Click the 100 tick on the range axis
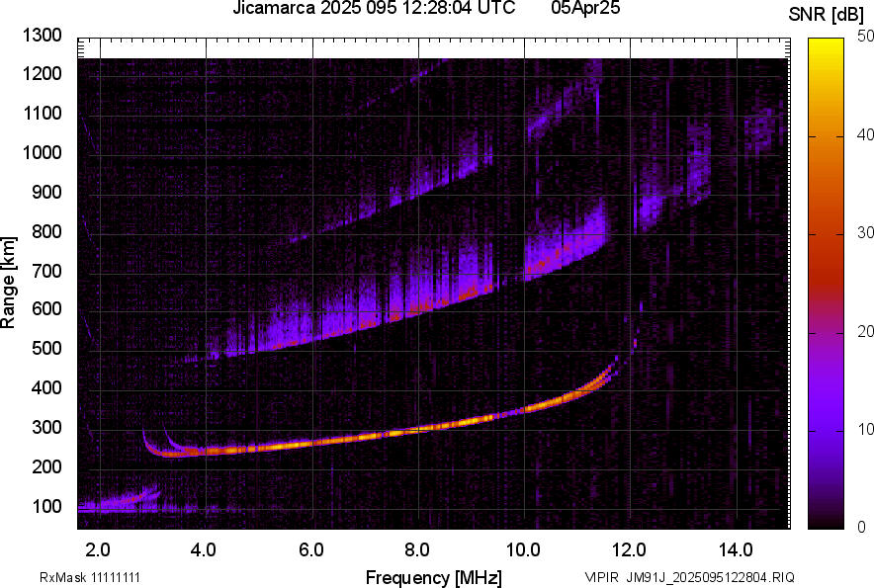 tap(45, 506)
